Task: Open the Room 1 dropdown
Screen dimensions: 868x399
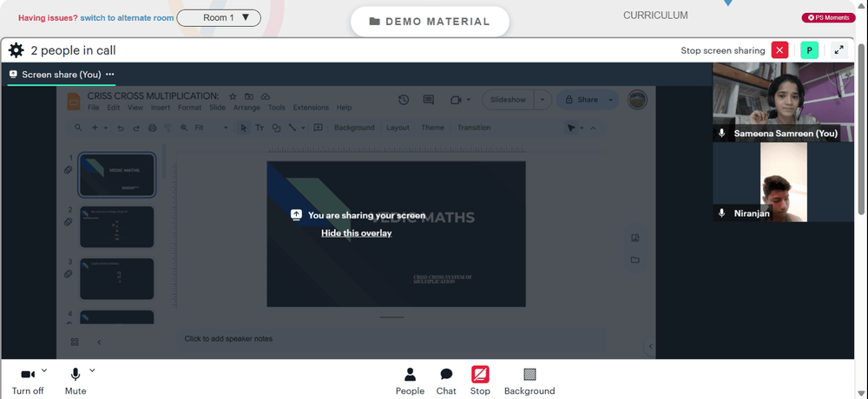Action: tap(219, 17)
